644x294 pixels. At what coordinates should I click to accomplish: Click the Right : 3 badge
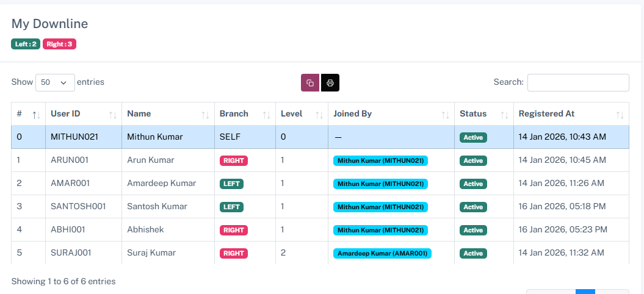coord(59,44)
